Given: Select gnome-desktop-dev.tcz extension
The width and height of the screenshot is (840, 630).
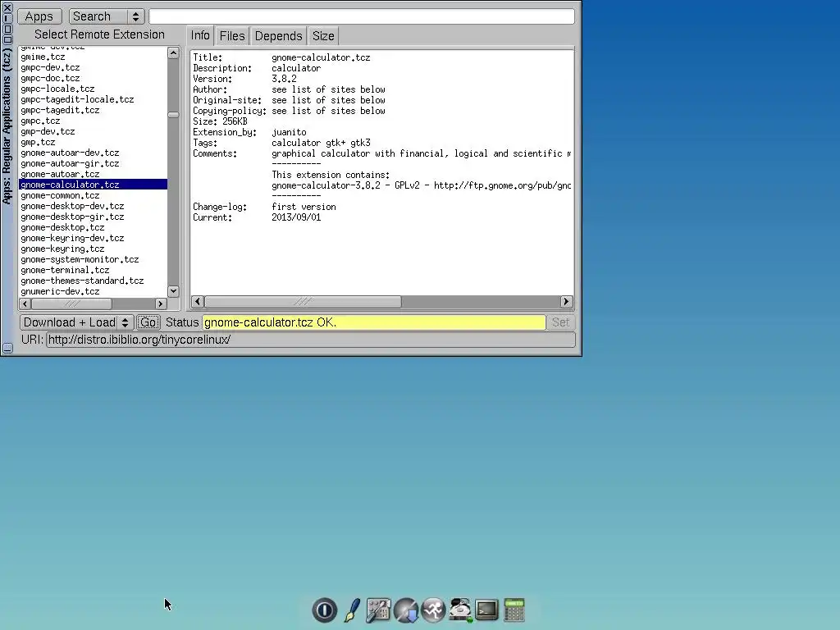Looking at the screenshot, I should 93,206.
